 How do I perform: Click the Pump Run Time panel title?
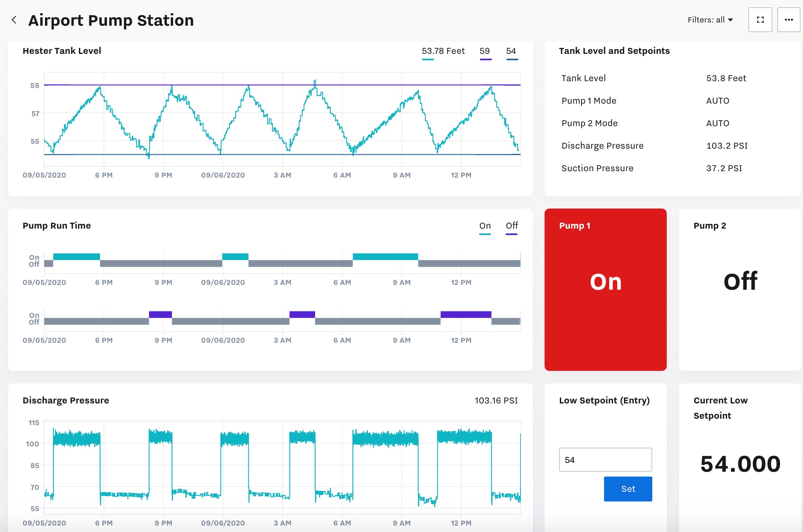[57, 225]
